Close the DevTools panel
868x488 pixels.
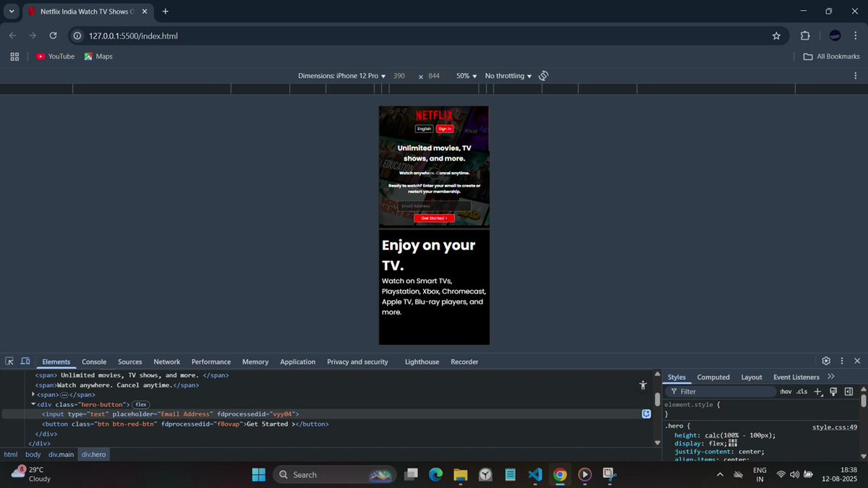pyautogui.click(x=857, y=361)
